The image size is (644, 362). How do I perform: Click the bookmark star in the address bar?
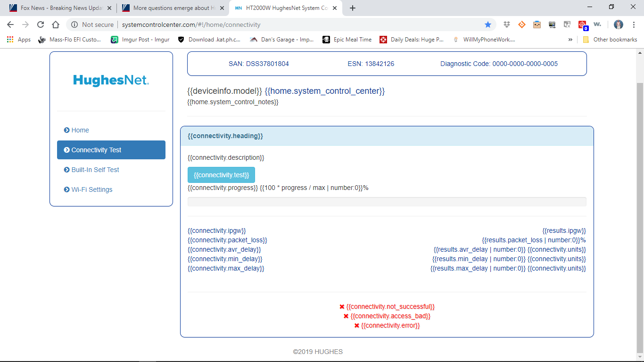488,24
